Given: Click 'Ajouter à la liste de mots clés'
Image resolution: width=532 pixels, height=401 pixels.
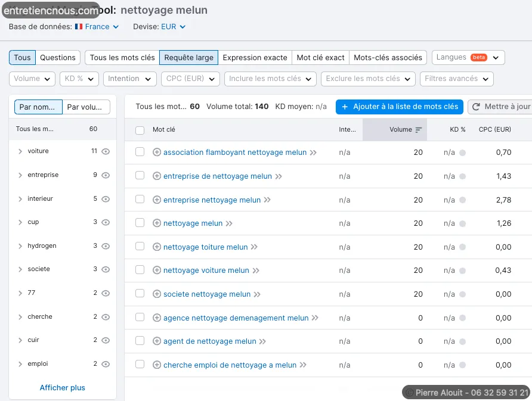Looking at the screenshot, I should tap(400, 107).
